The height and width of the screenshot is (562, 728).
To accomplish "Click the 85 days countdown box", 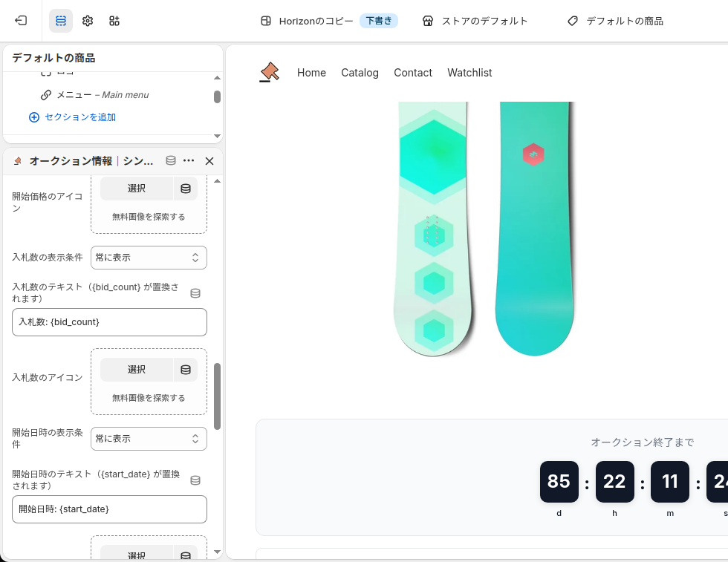I will coord(559,482).
